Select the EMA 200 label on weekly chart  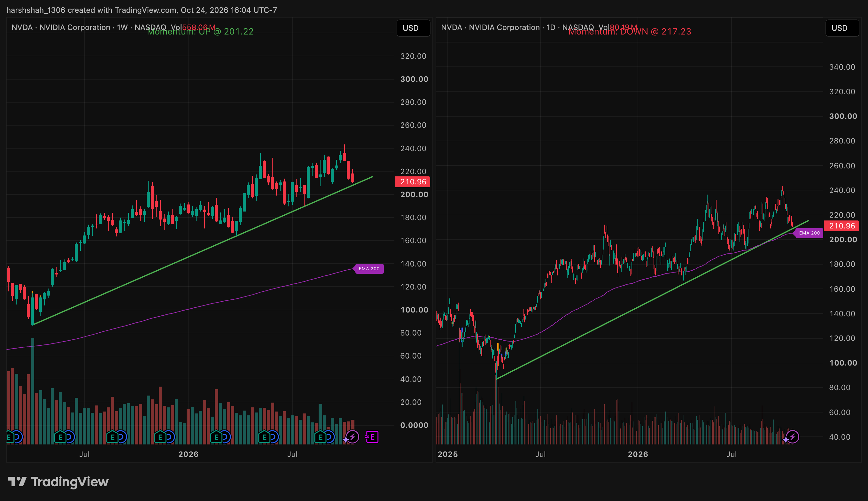368,269
